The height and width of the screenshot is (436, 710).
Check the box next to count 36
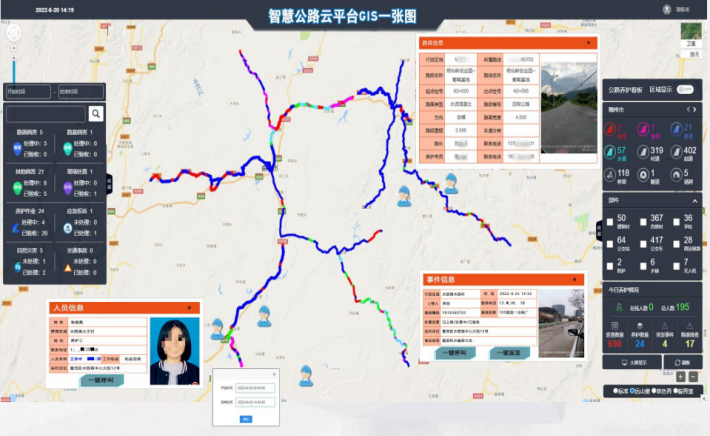coord(676,222)
